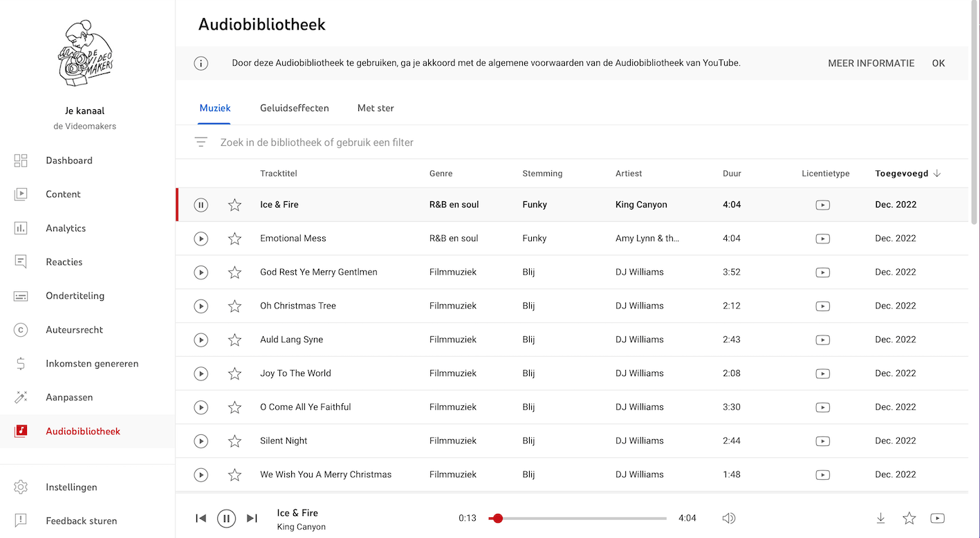980x538 pixels.
Task: Click license type icon for Oh Christmas Tree
Action: (x=822, y=306)
